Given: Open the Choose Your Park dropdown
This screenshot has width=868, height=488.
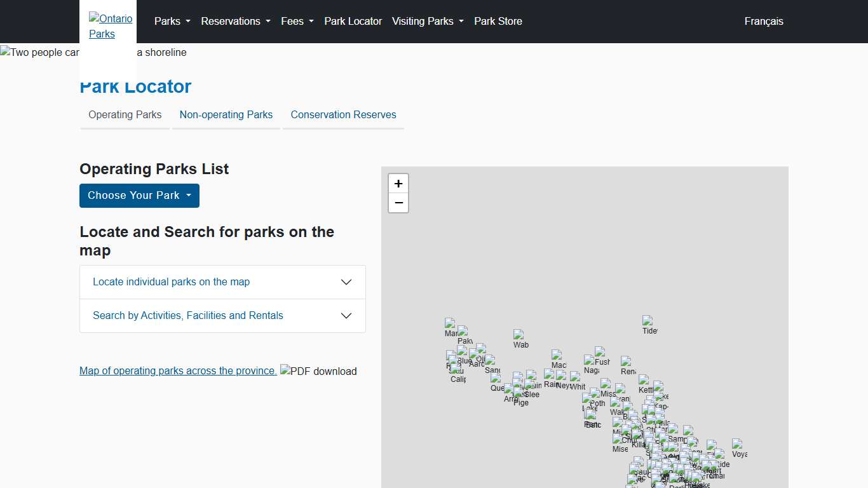Looking at the screenshot, I should [x=139, y=196].
